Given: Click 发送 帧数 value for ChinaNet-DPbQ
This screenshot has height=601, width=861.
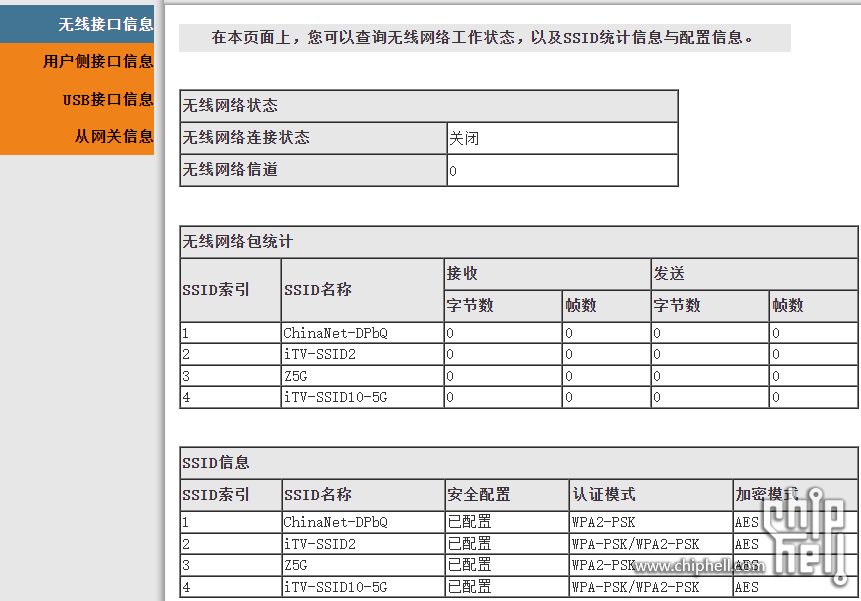Looking at the screenshot, I should pyautogui.click(x=776, y=333).
